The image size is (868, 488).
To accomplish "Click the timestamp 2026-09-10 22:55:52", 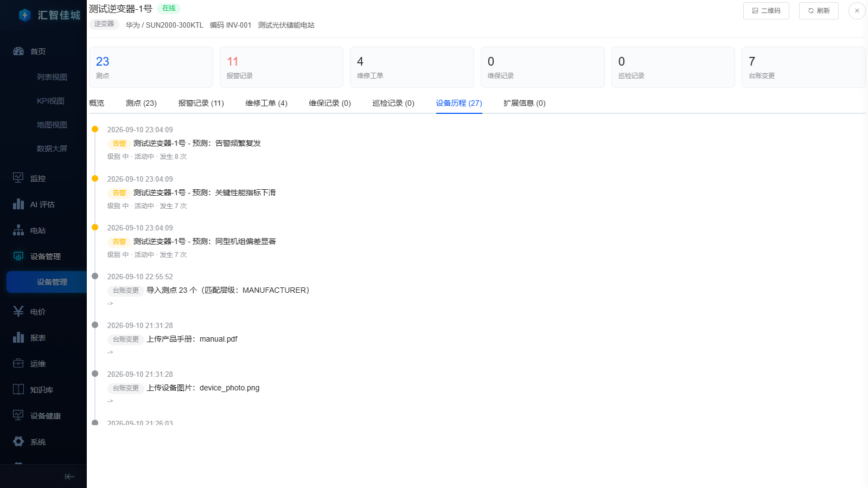I will (140, 277).
